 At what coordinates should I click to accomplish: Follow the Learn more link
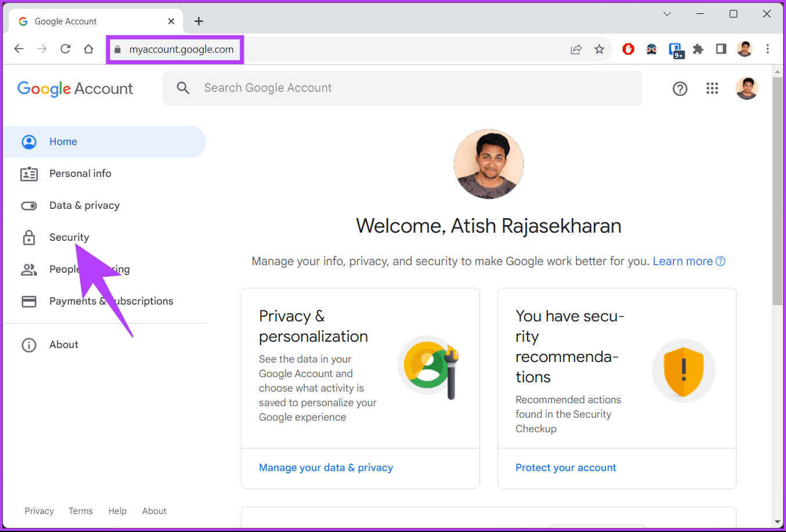click(x=689, y=261)
